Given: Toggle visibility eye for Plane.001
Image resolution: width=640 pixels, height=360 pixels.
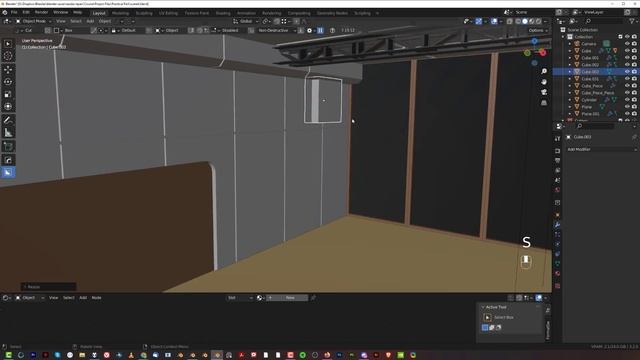Looking at the screenshot, I should (x=627, y=113).
